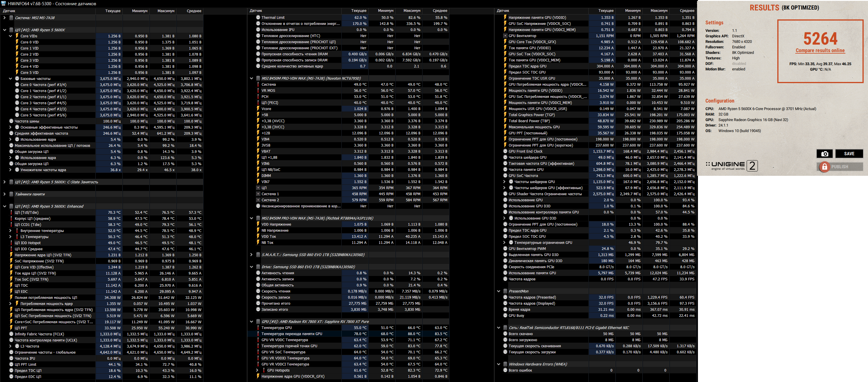Screen dimensions: 868x382
Task: Click the camera screenshot icon in results panel
Action: [x=824, y=153]
